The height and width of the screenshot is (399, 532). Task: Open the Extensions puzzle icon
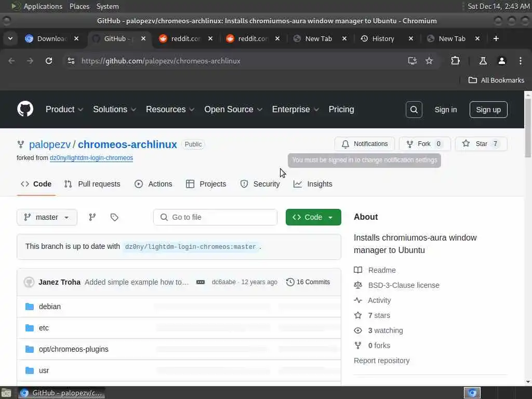coord(455,61)
